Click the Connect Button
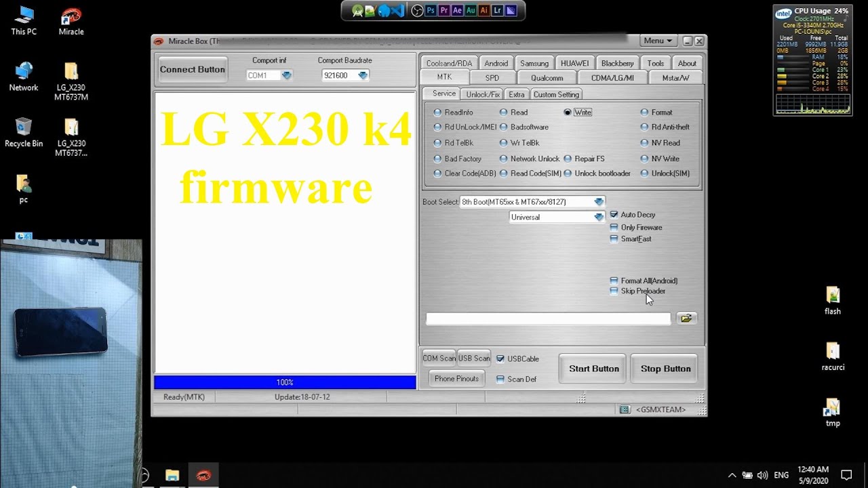Image resolution: width=868 pixels, height=488 pixels. click(193, 69)
